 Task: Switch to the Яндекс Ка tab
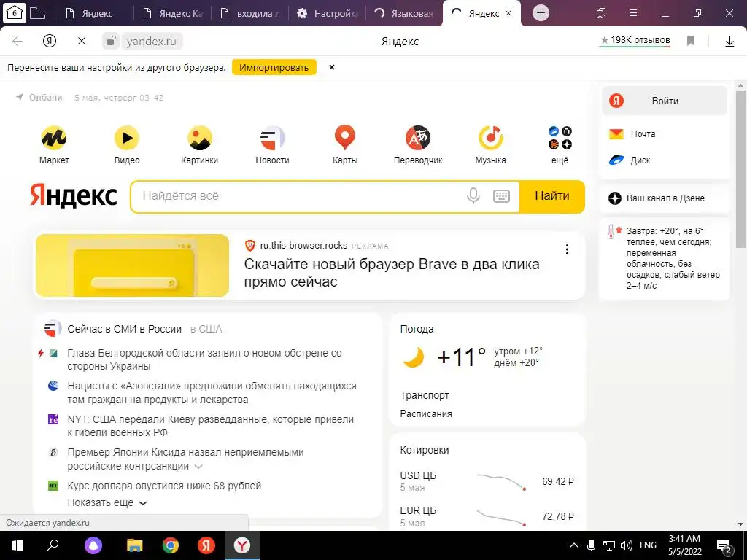click(x=172, y=13)
